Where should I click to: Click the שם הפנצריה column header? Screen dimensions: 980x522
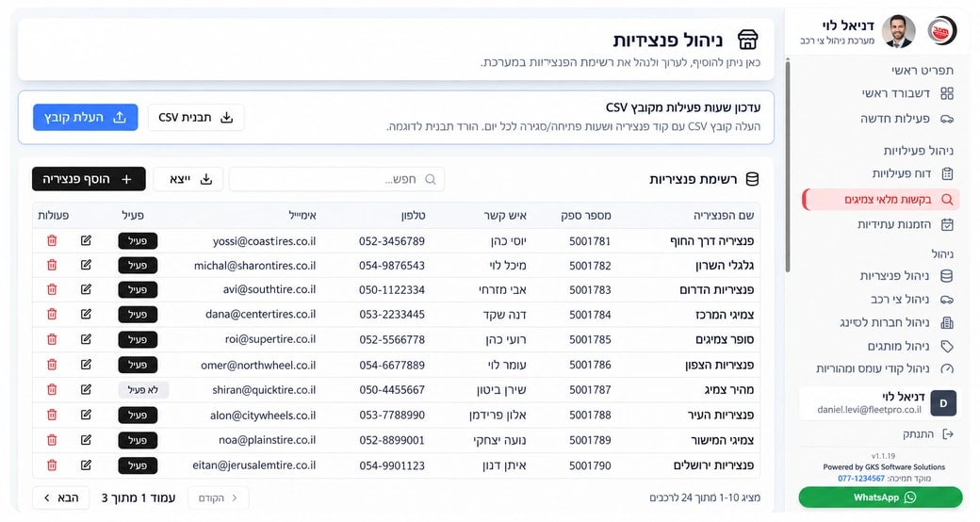coord(723,215)
